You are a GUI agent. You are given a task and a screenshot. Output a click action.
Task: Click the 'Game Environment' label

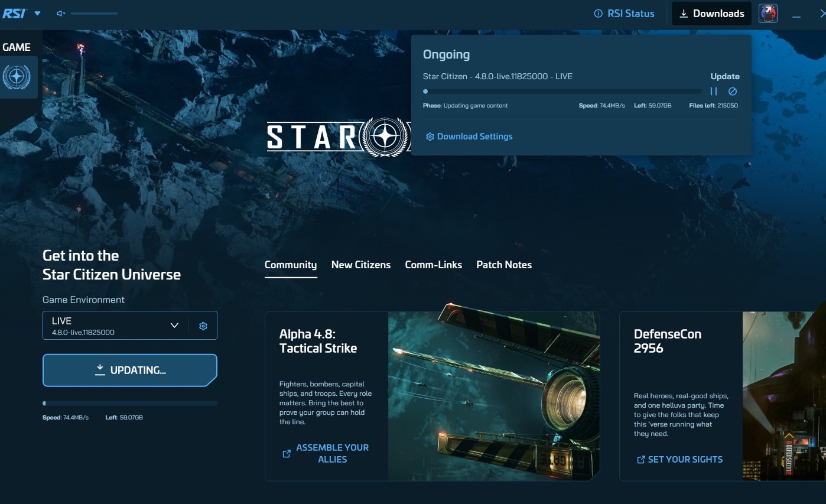coord(83,300)
